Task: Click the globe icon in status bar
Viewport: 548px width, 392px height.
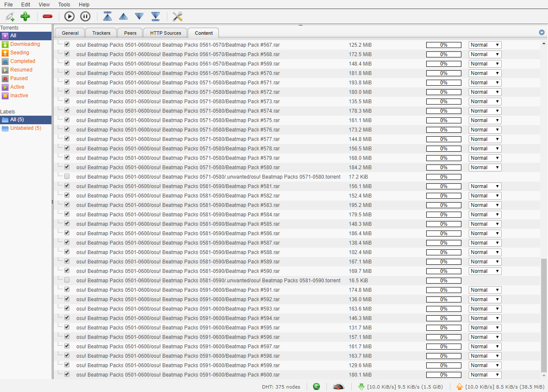Action: coord(316,386)
